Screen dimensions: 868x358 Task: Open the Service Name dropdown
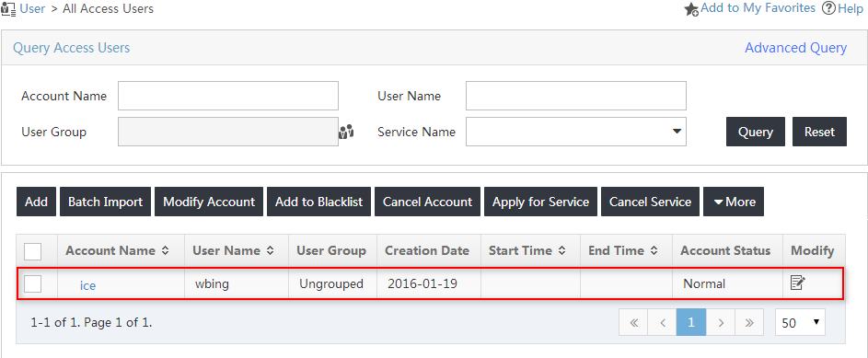[575, 132]
